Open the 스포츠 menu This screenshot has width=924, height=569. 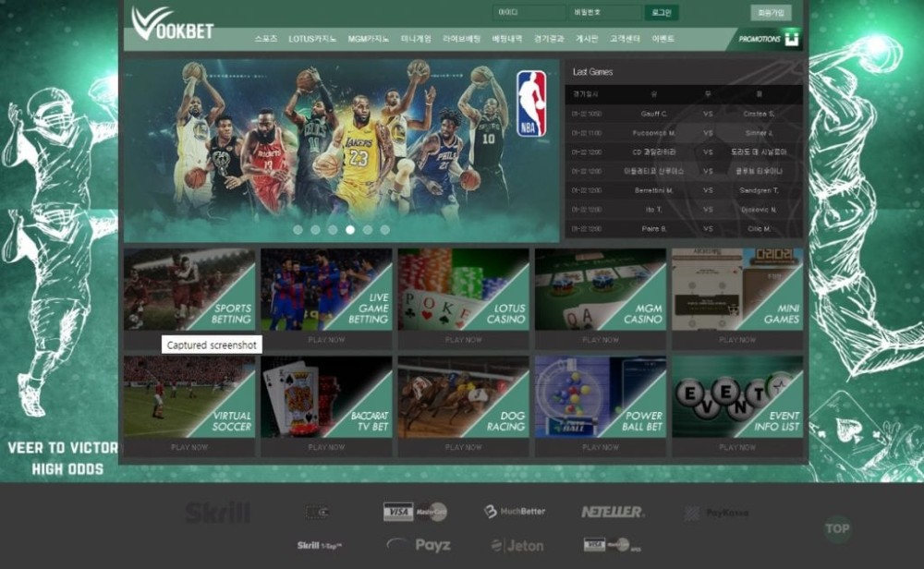266,39
